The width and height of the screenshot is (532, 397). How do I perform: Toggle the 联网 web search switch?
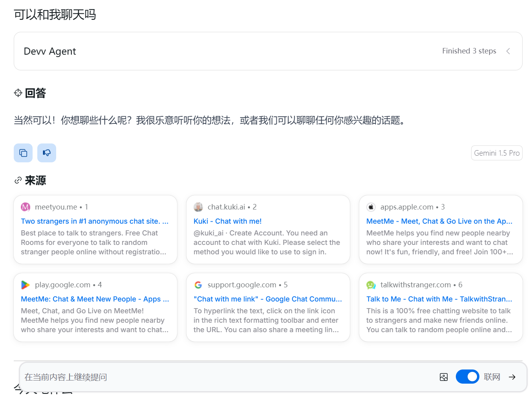[x=467, y=377]
